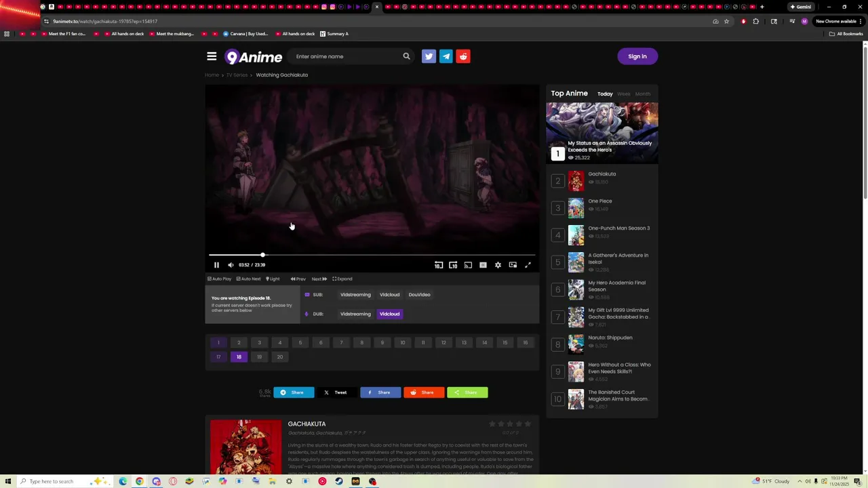
Task: Go to the Prev episode
Action: (298, 279)
